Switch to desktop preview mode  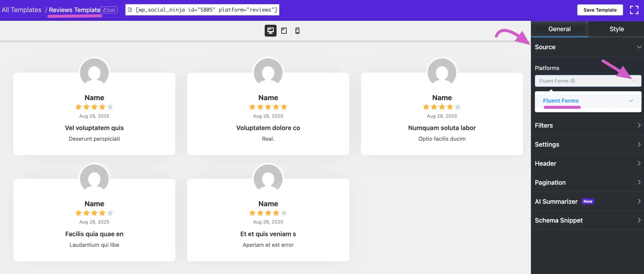click(x=270, y=30)
